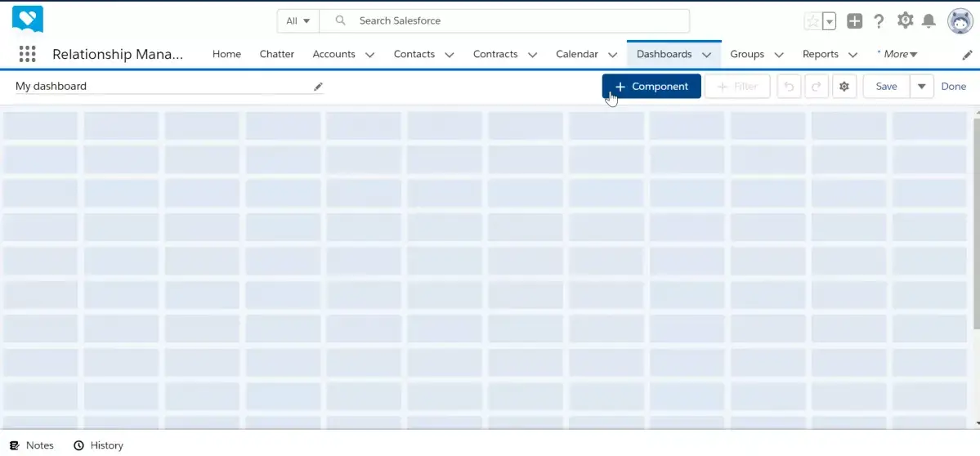The height and width of the screenshot is (456, 980).
Task: Open the Contacts tab
Action: [x=414, y=55]
